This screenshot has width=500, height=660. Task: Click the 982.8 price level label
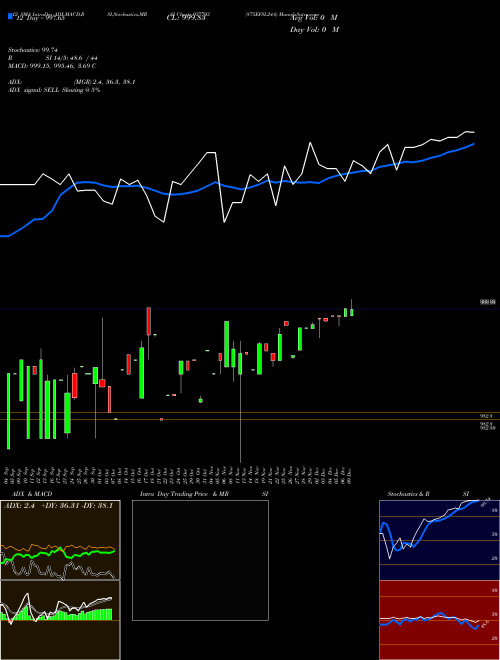coord(486,416)
